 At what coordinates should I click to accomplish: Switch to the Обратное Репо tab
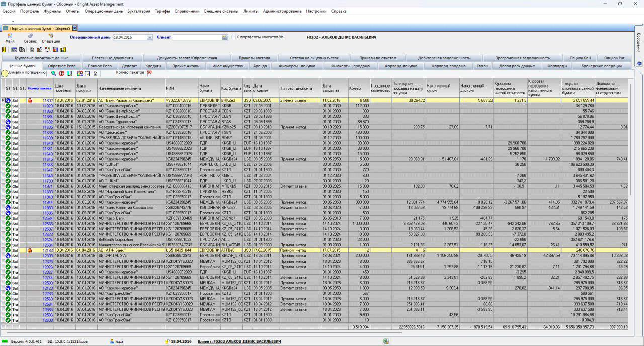(x=62, y=66)
